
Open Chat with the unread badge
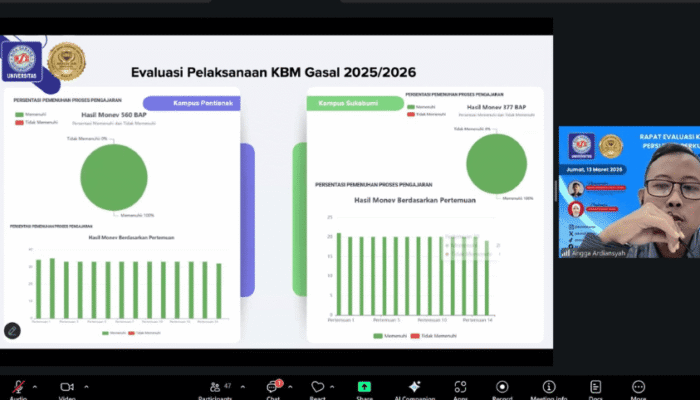point(273,387)
